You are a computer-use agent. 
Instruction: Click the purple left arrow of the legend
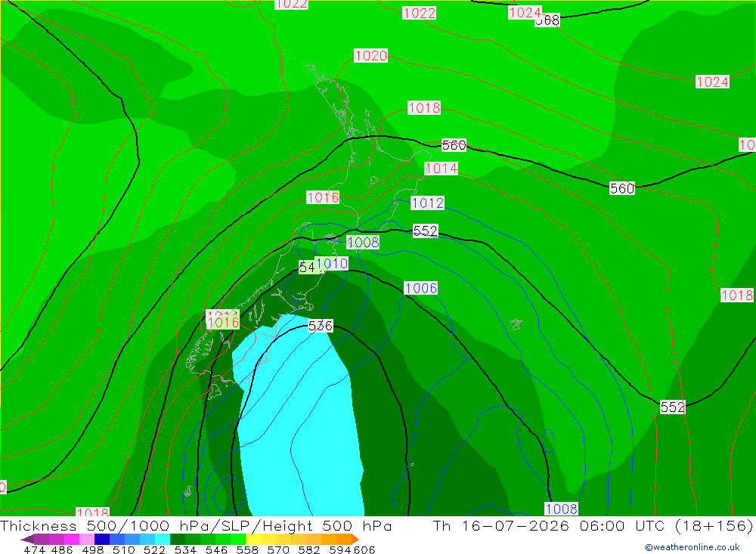[x=27, y=539]
